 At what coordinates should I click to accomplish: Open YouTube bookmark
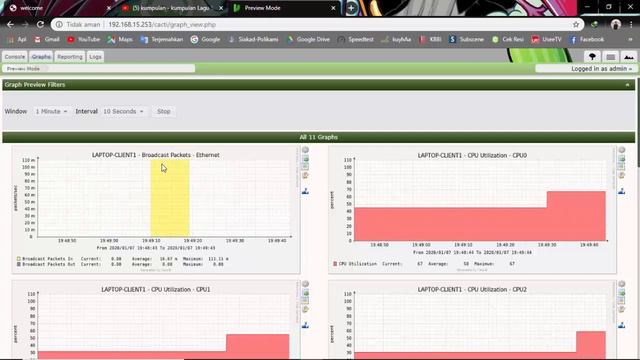84,40
